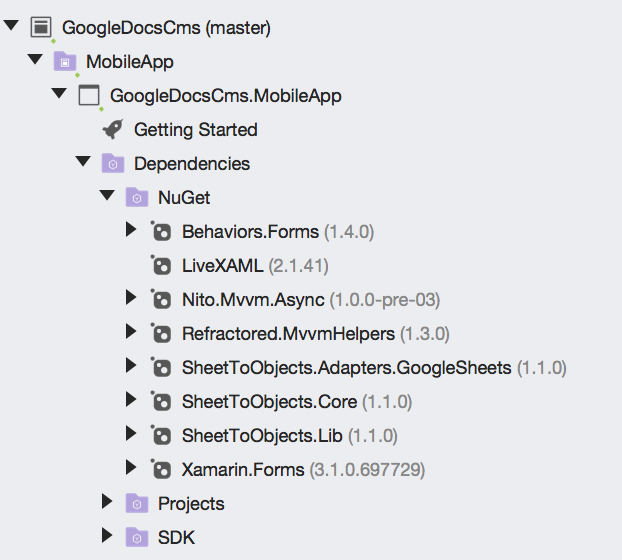Click the MobileApp solution folder icon
Viewport: 622px width, 560px height.
(65, 61)
